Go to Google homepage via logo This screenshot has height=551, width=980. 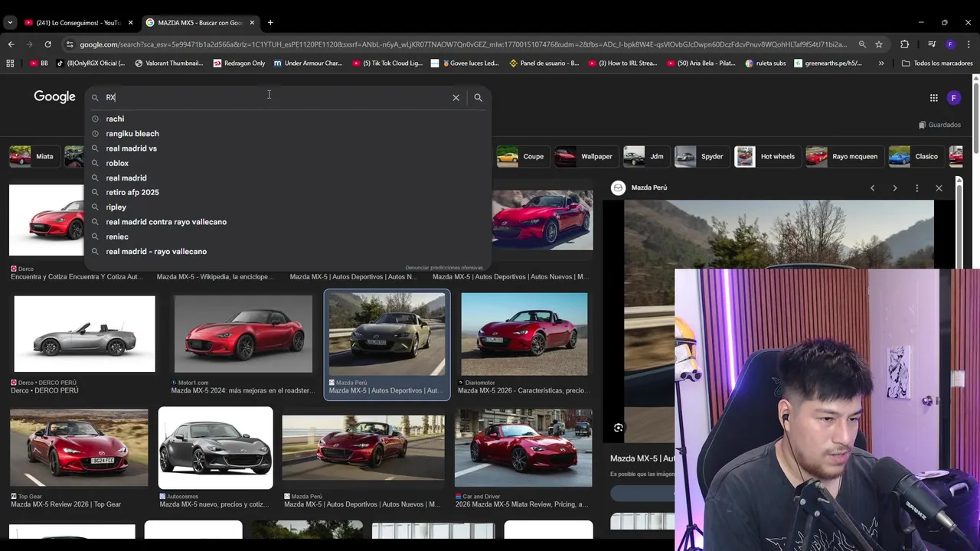tap(54, 96)
